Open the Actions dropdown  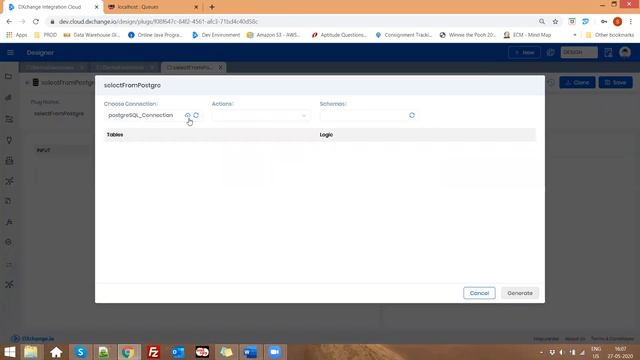coord(260,116)
